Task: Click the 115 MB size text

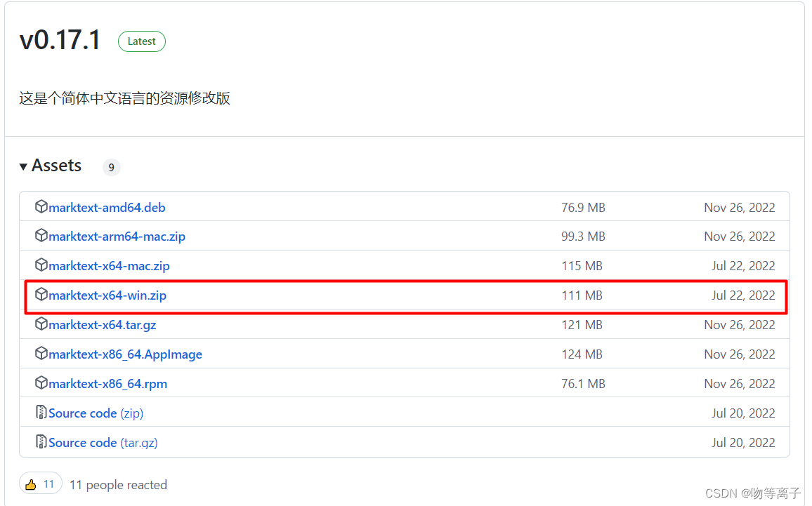Action: 582,266
